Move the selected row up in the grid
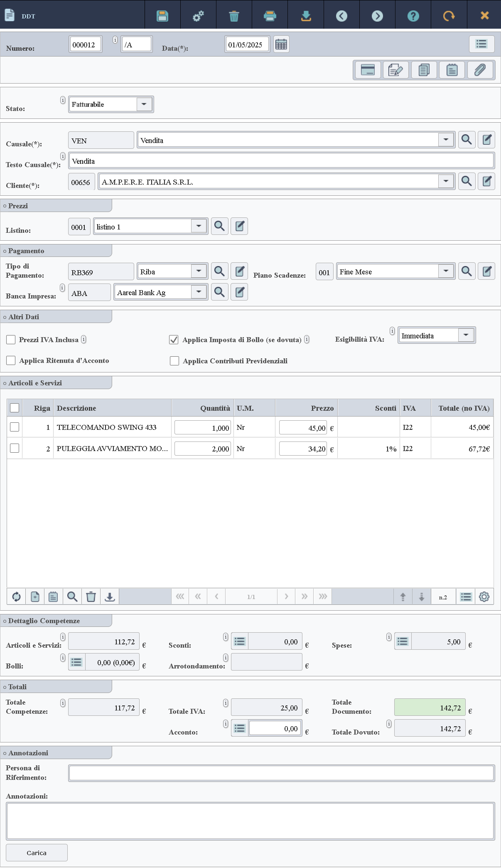Image resolution: width=501 pixels, height=868 pixels. click(403, 597)
